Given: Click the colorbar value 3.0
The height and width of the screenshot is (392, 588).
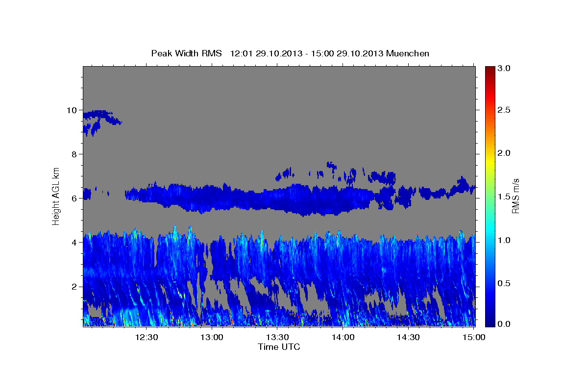Looking at the screenshot, I should (504, 68).
